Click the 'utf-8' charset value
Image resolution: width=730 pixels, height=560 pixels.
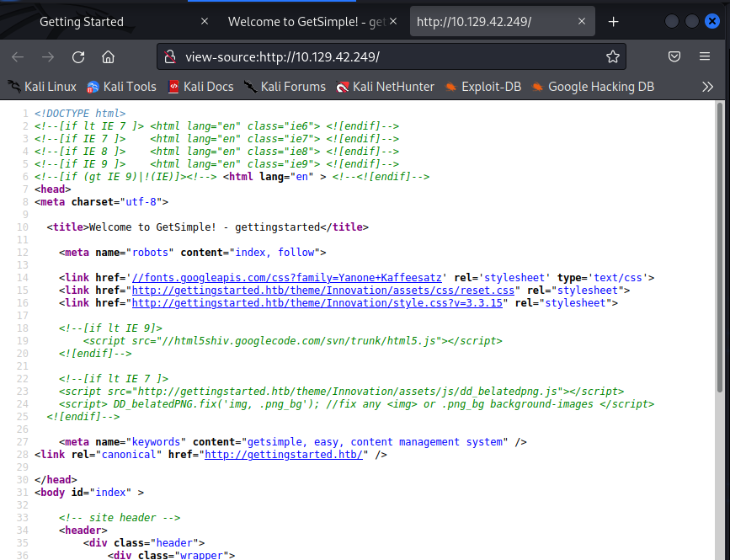(141, 202)
